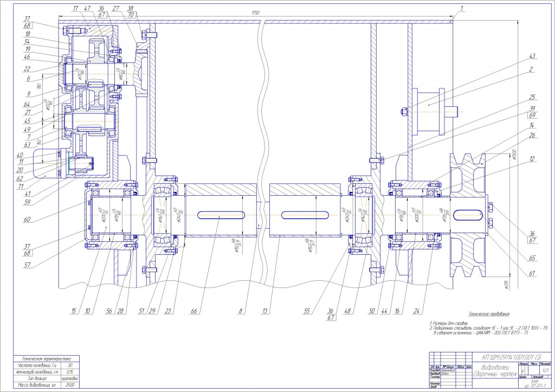
Task: Select the boxed callout number 70
Action: [131, 15]
